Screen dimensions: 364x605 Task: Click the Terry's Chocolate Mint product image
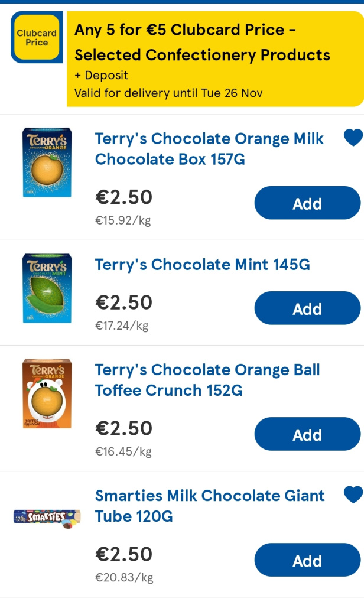pos(47,289)
